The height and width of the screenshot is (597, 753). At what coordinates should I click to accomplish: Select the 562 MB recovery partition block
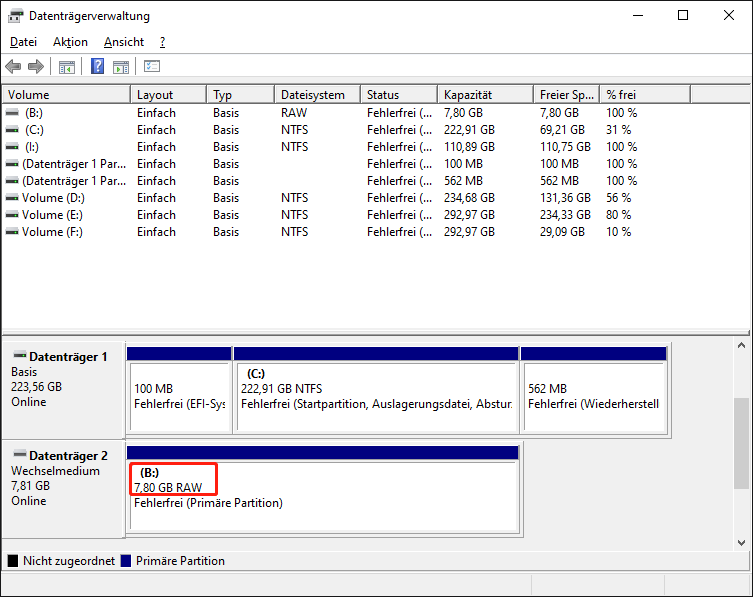pyautogui.click(x=594, y=390)
